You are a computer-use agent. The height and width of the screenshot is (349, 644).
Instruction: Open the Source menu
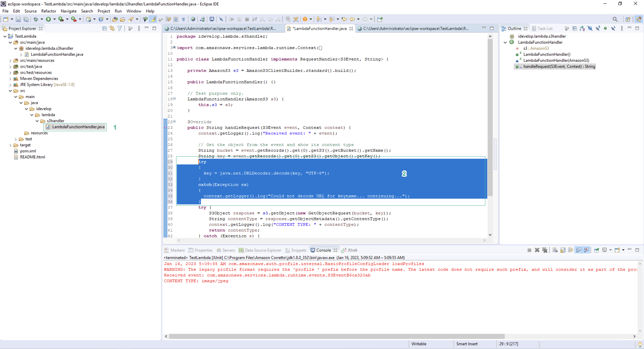point(31,11)
